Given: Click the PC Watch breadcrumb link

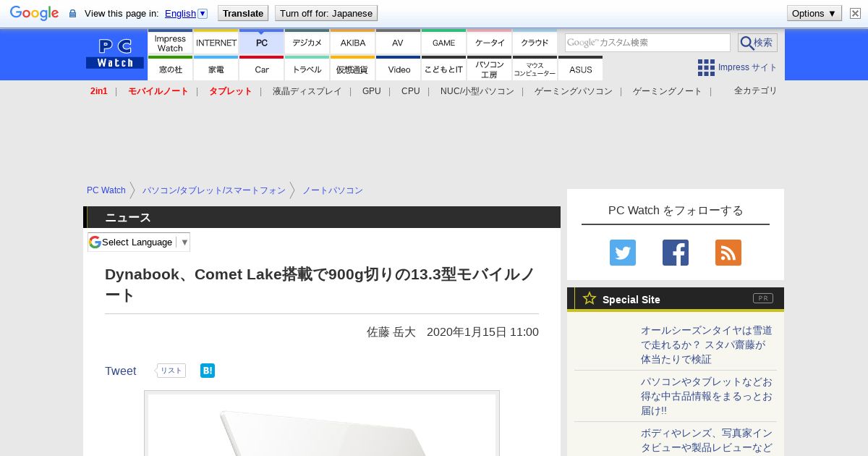Looking at the screenshot, I should 106,190.
